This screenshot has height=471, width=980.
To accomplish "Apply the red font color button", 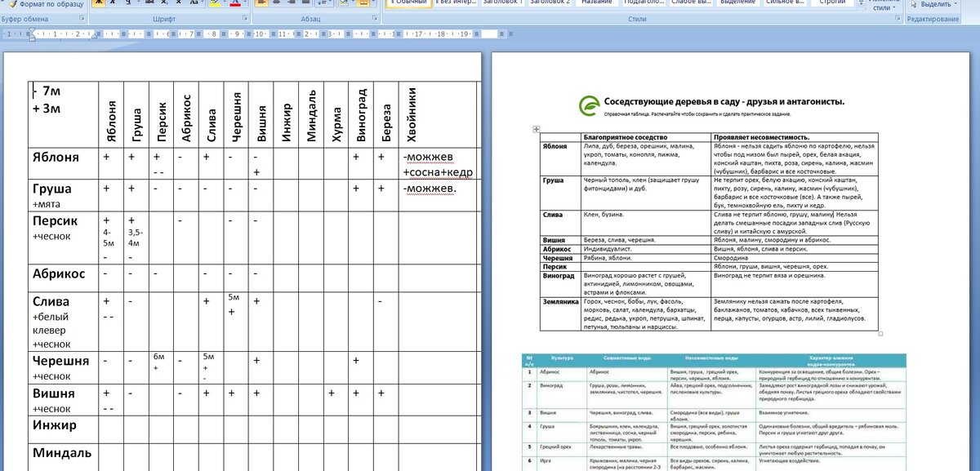I will click(235, 3).
